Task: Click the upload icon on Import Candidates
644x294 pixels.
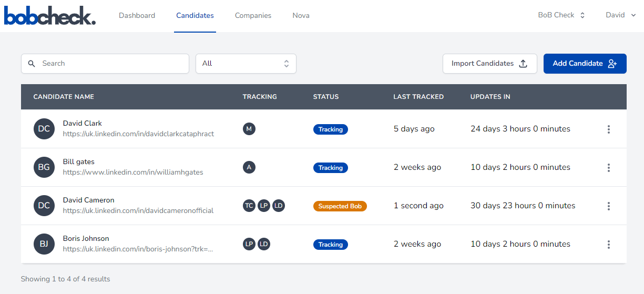Action: coord(523,64)
